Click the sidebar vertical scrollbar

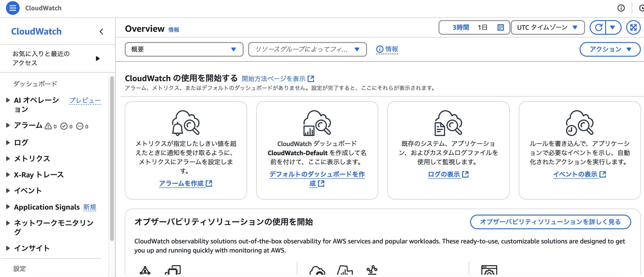[112, 159]
